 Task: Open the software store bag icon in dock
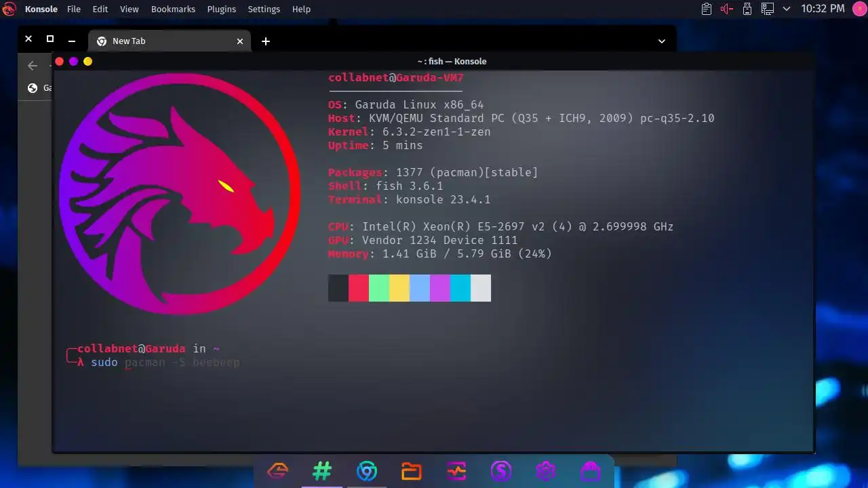591,470
